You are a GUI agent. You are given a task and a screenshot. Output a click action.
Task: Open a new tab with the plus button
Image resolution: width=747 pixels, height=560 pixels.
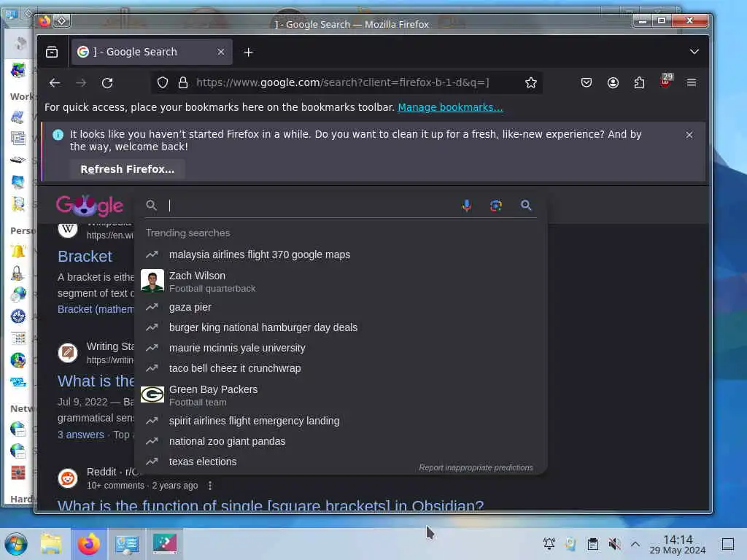(x=248, y=52)
